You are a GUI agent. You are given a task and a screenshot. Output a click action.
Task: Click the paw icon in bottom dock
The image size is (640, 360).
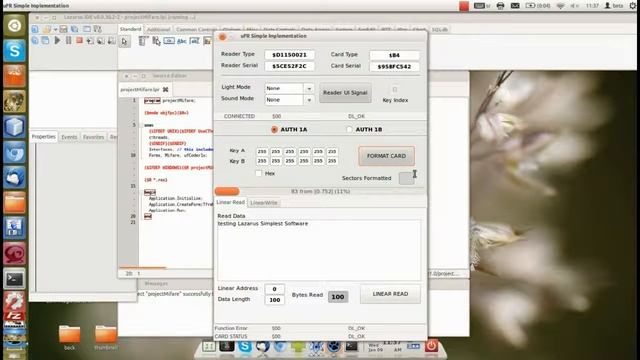point(333,347)
